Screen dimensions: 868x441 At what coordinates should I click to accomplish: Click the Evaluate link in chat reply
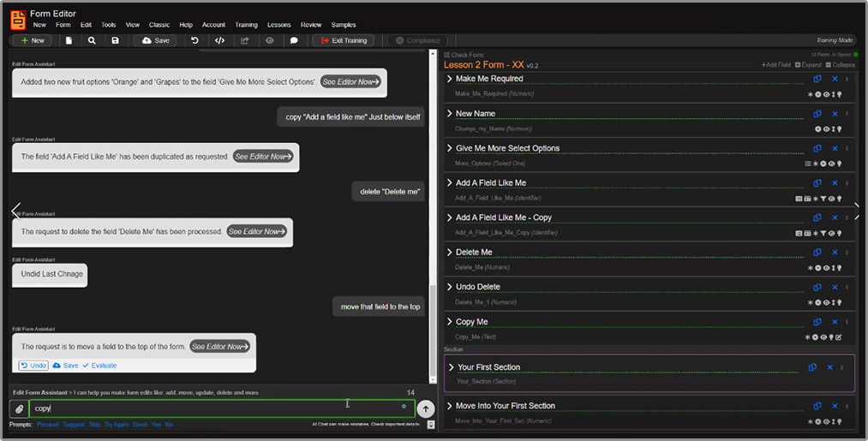click(99, 366)
